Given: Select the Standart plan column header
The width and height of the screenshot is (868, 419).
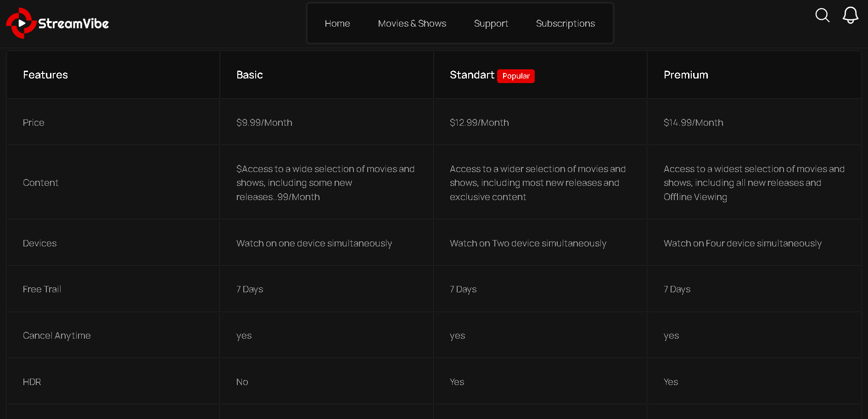Looking at the screenshot, I should [471, 75].
